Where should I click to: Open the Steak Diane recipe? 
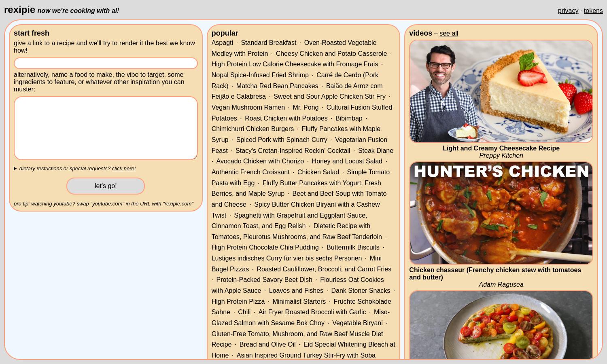tap(376, 151)
